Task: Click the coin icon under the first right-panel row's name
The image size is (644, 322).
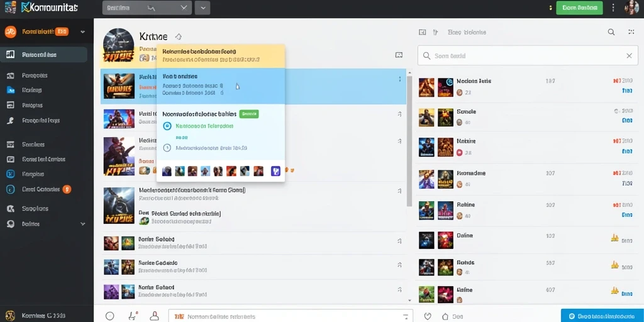Action: coord(460,93)
